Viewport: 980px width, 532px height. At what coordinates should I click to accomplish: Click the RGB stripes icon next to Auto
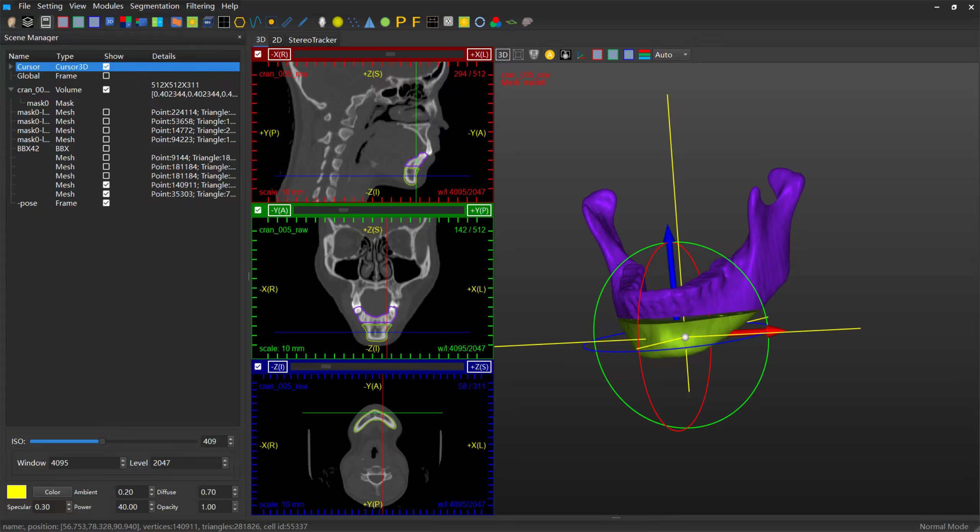[645, 55]
